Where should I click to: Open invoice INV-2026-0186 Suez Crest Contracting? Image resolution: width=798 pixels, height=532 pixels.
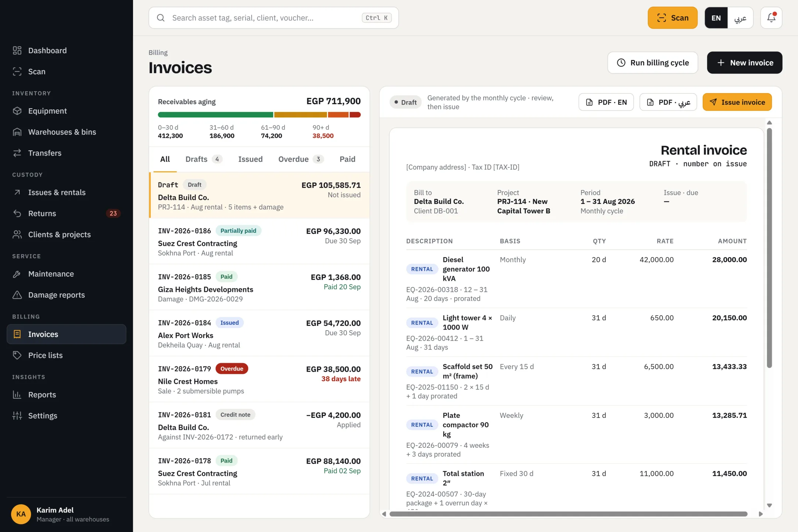259,241
